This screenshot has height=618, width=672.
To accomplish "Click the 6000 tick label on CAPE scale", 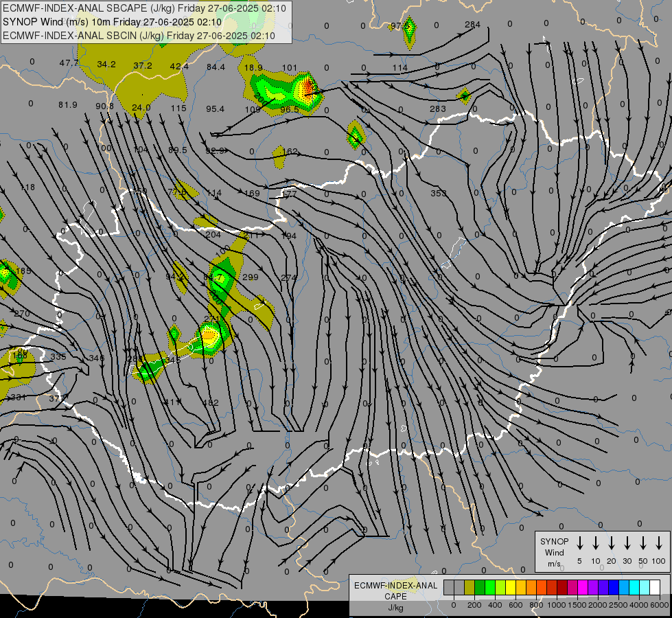I will point(660,605).
